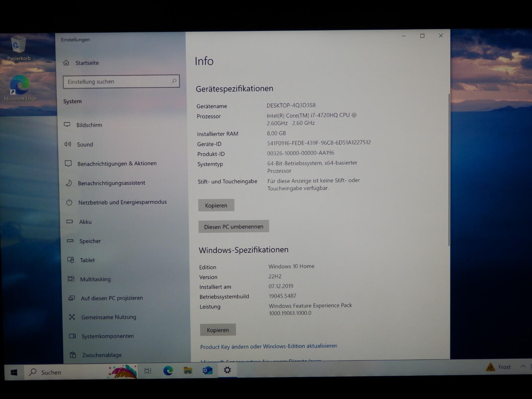
Task: Click the Settings gear in the taskbar
Action: [x=227, y=370]
